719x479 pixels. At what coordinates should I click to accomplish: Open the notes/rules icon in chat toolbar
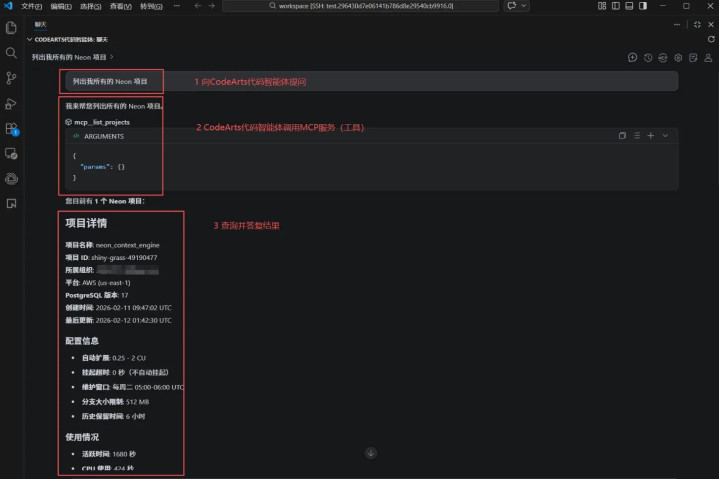(693, 57)
